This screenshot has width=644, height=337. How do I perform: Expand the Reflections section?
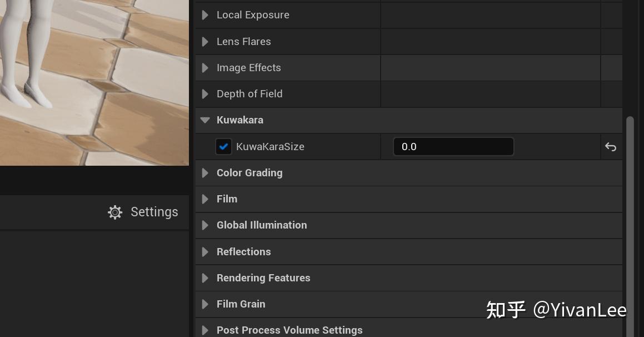[205, 251]
